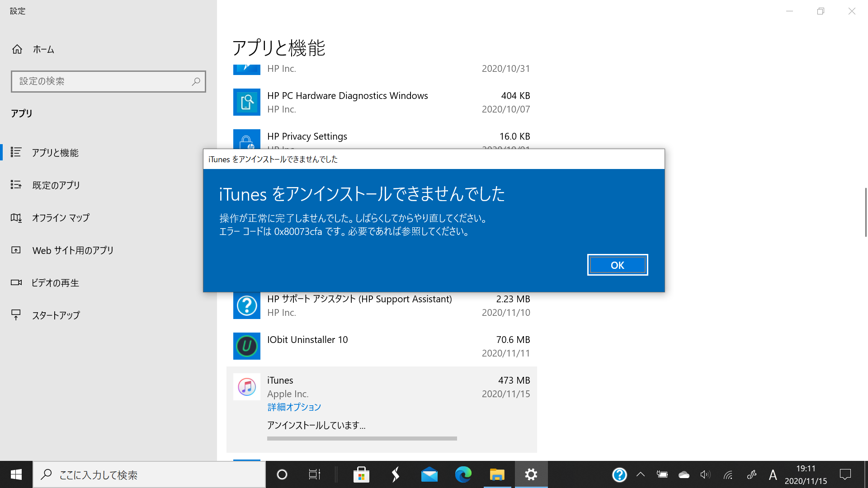Open Microsoft Store from taskbar

pyautogui.click(x=361, y=474)
